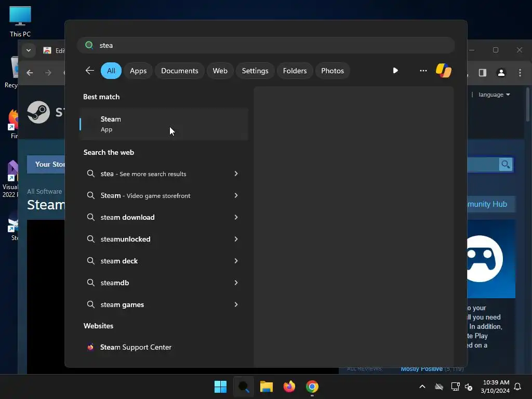
Task: Open the notifications bell icon
Action: pyautogui.click(x=518, y=387)
